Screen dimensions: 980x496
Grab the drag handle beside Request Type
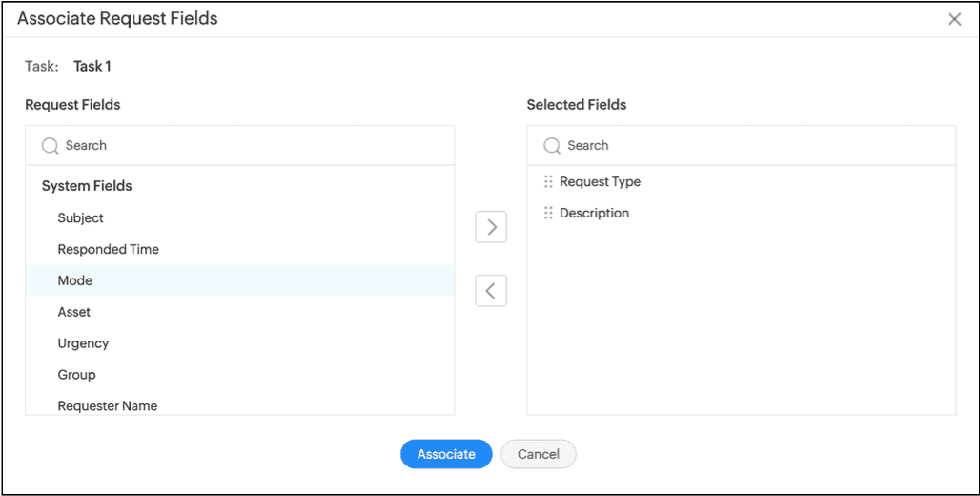click(548, 182)
